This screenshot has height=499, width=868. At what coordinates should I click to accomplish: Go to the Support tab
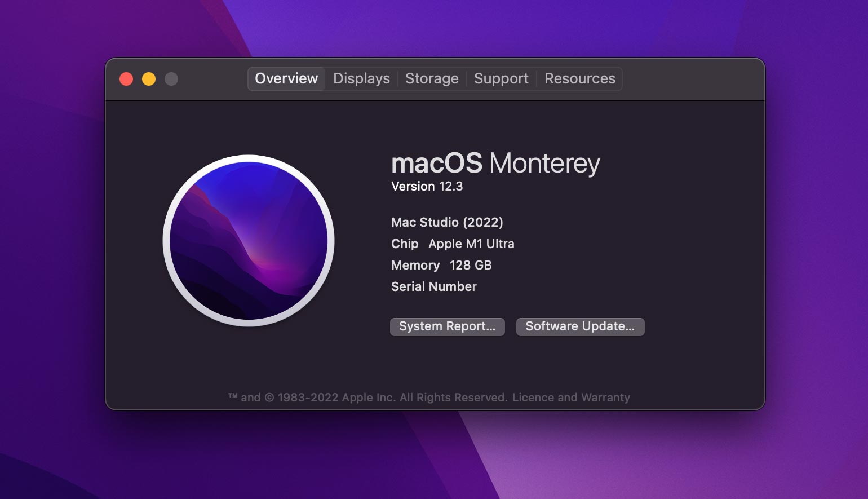[501, 78]
